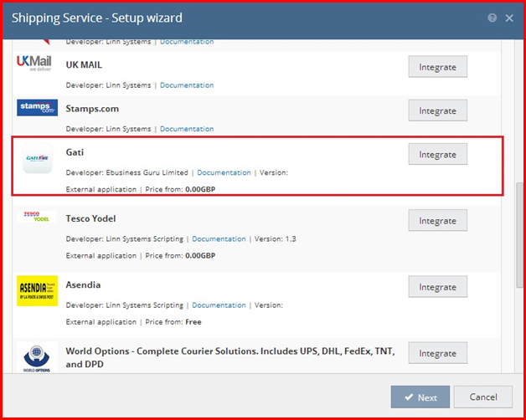Integrate the UK MAIL shipping service
The height and width of the screenshot is (420, 526).
pos(437,67)
